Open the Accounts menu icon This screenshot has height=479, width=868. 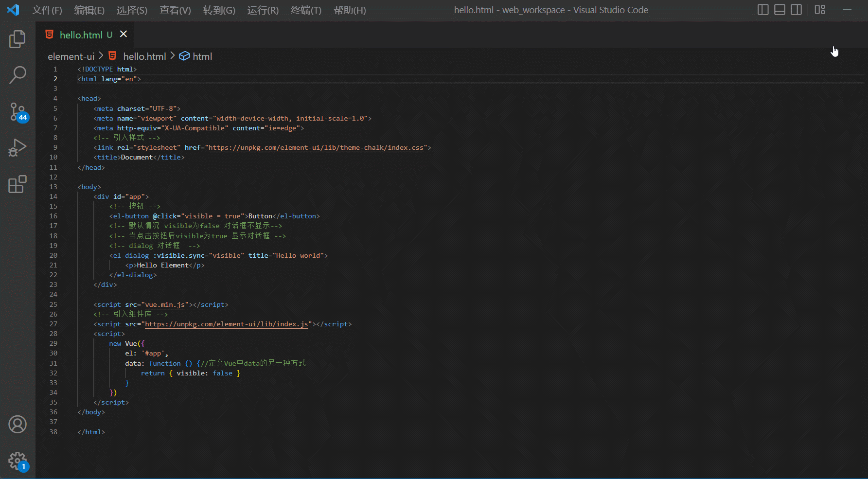[18, 425]
